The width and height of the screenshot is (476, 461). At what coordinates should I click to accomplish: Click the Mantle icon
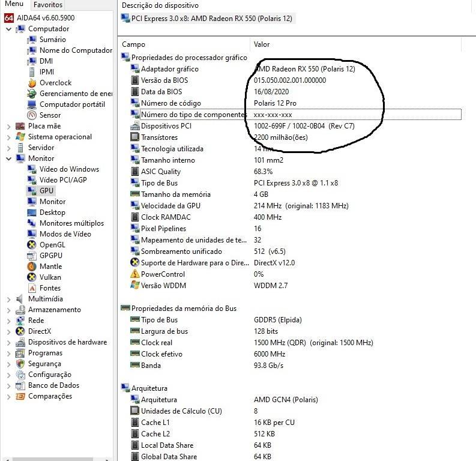click(32, 267)
